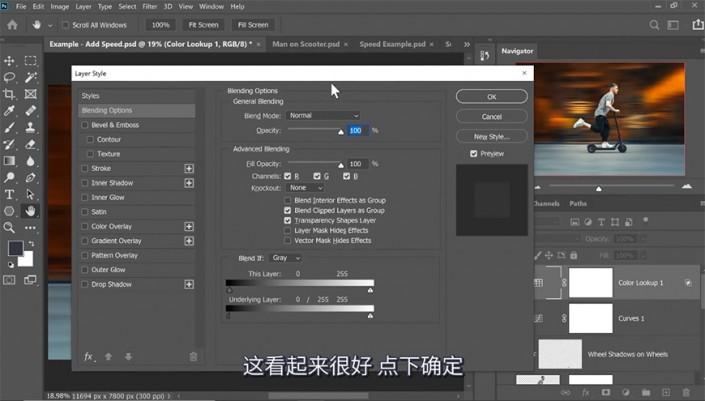Select the Gradient tool

[x=9, y=161]
